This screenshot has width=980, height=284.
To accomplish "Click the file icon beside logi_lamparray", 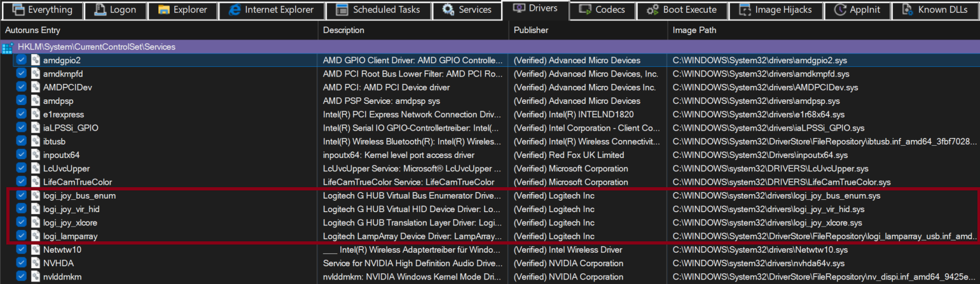I will click(x=36, y=236).
